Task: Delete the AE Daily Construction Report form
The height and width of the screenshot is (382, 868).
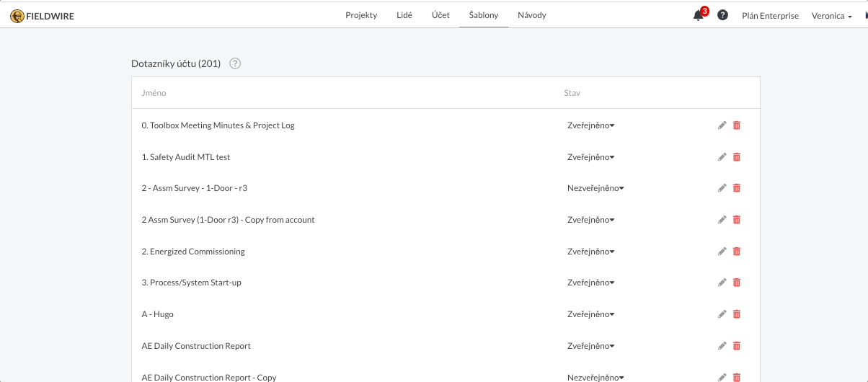Action: 737,346
